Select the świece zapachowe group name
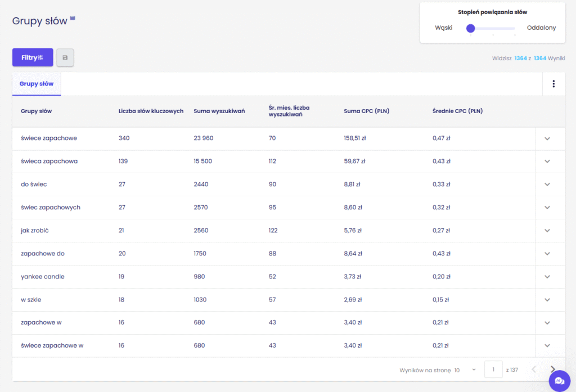 [49, 138]
